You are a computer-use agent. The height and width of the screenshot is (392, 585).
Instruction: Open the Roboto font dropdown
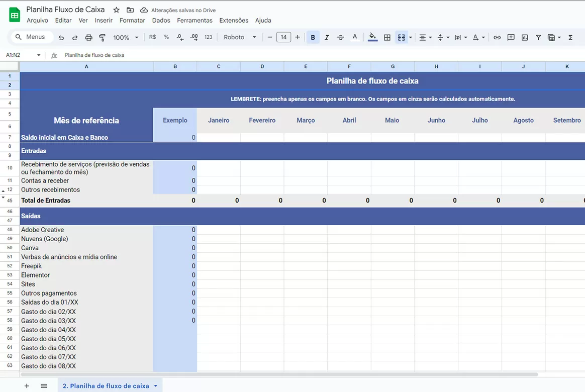click(240, 37)
